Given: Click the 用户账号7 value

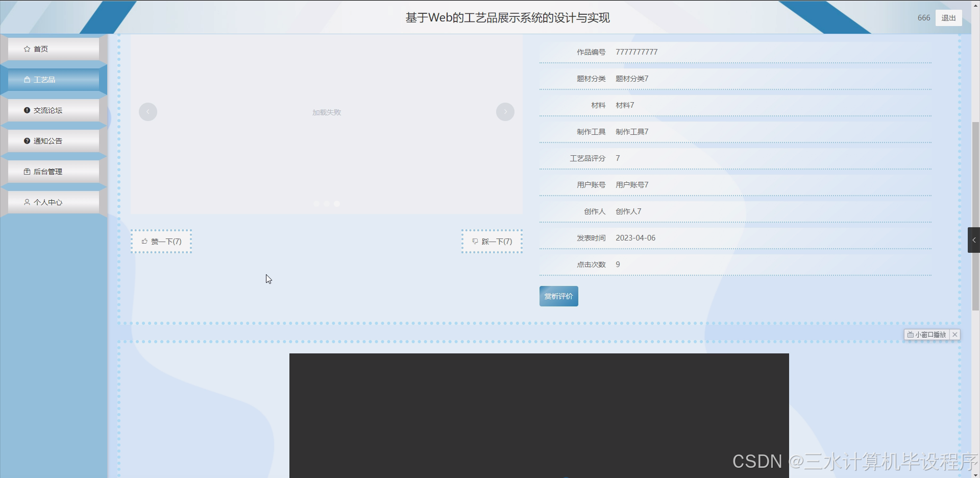Looking at the screenshot, I should point(632,185).
